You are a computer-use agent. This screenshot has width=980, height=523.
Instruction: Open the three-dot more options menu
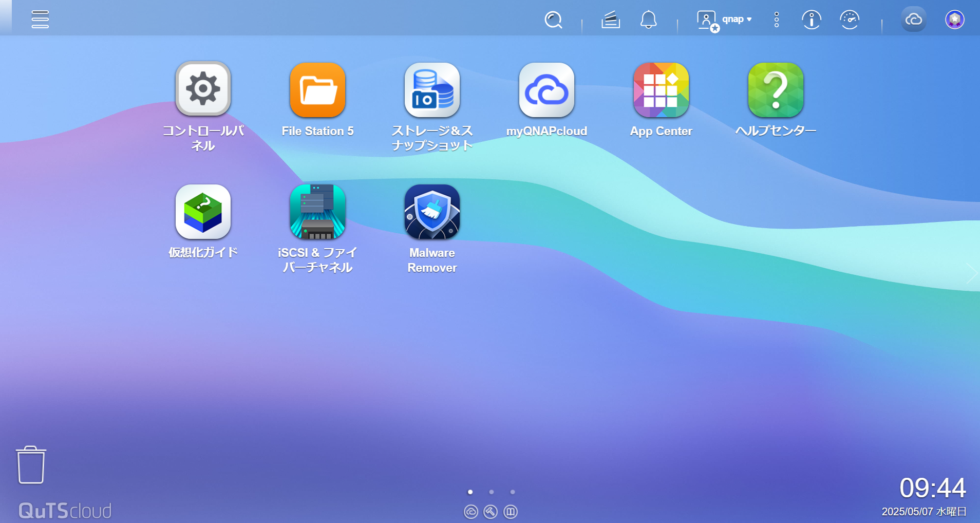[777, 20]
